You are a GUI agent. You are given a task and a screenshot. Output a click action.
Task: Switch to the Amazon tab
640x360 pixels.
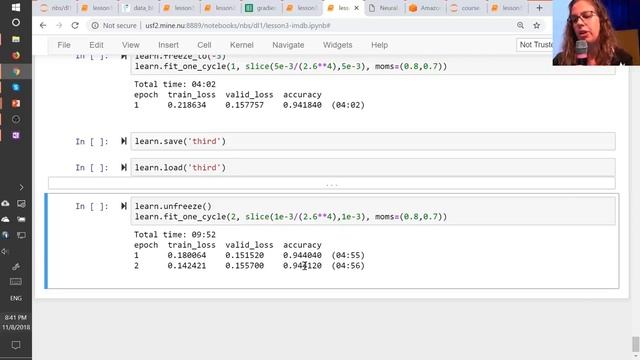coord(425,8)
